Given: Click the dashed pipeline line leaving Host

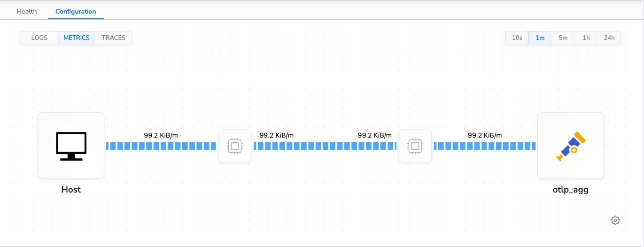Looking at the screenshot, I should (161, 146).
